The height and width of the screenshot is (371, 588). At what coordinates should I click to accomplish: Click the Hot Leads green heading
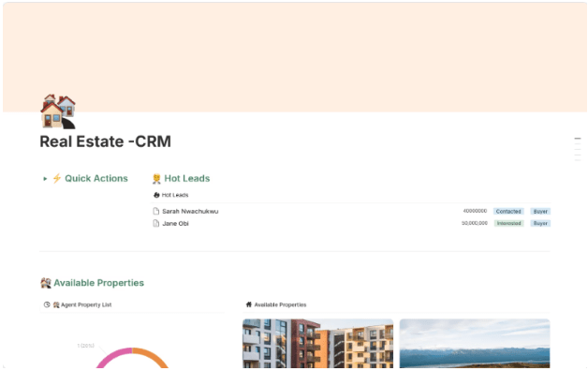(x=186, y=178)
